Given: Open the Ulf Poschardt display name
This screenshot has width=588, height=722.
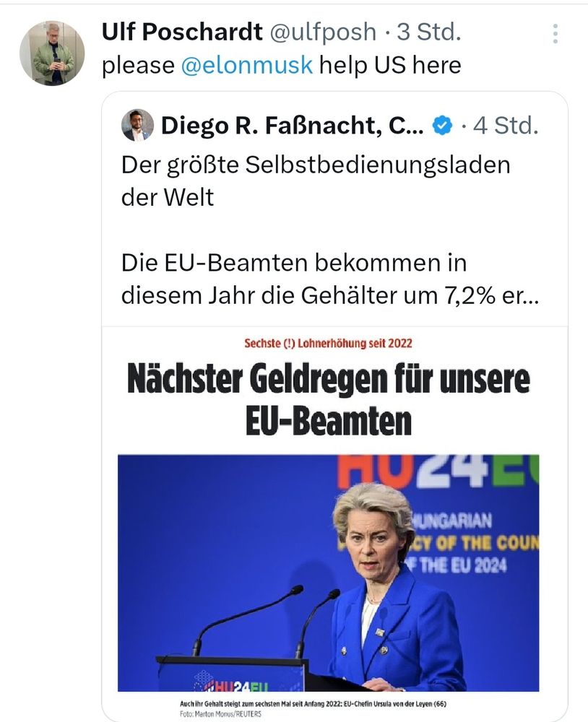Looking at the screenshot, I should 182,32.
